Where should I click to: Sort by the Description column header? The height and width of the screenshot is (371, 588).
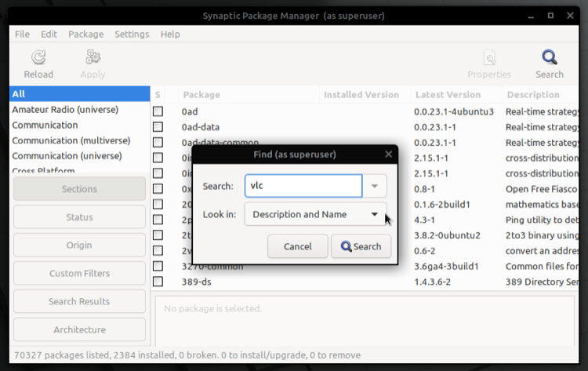coord(540,95)
